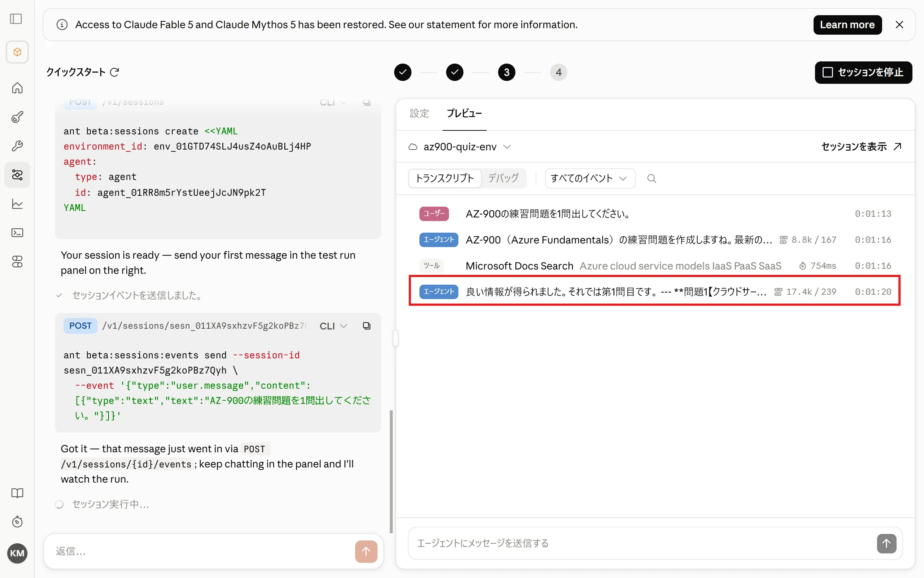924x578 pixels.
Task: Click the info icon in banner
Action: pyautogui.click(x=62, y=25)
